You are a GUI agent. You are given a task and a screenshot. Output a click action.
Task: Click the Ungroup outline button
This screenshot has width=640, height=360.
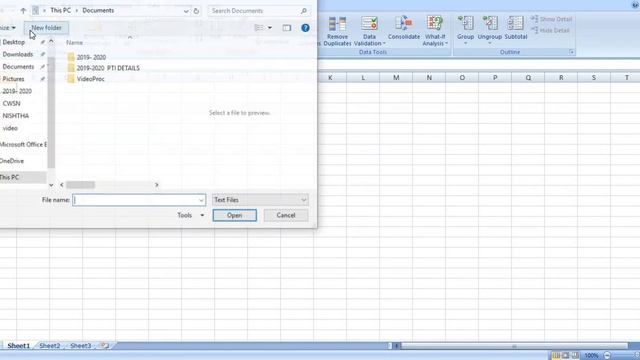[x=490, y=29]
